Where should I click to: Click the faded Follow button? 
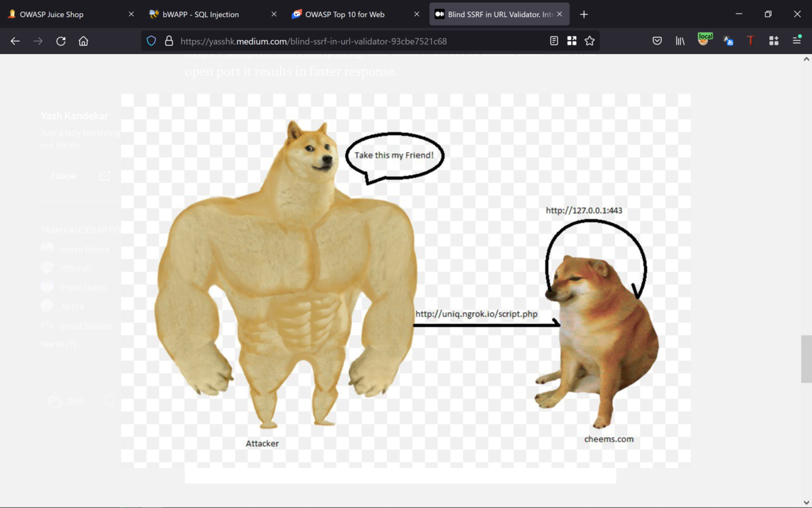[x=64, y=176]
